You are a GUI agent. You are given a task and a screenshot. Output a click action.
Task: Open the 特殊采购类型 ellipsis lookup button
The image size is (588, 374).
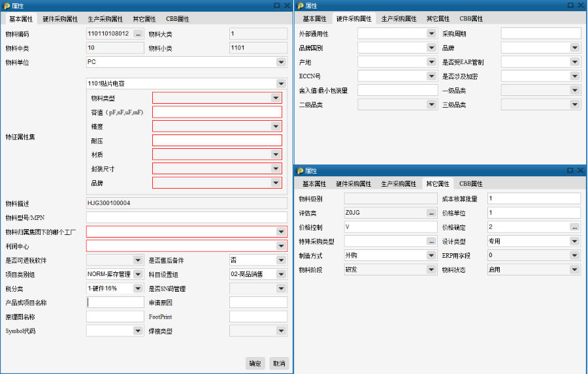pyautogui.click(x=431, y=242)
